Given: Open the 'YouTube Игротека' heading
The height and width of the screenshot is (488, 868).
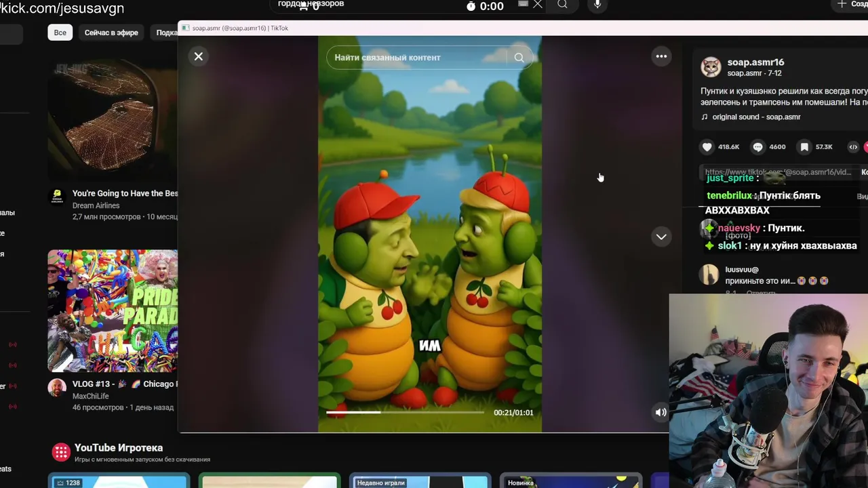Looking at the screenshot, I should (x=119, y=448).
